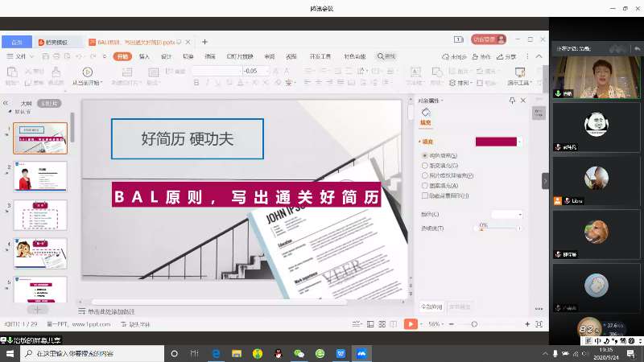
Task: Expand the collapsed ribbon chevron
Action: tap(539, 56)
